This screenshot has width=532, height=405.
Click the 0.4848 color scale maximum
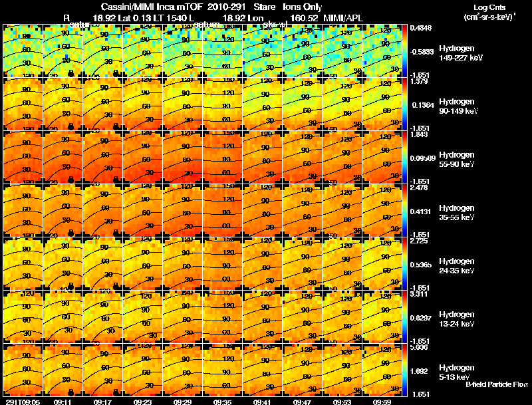[x=421, y=28]
